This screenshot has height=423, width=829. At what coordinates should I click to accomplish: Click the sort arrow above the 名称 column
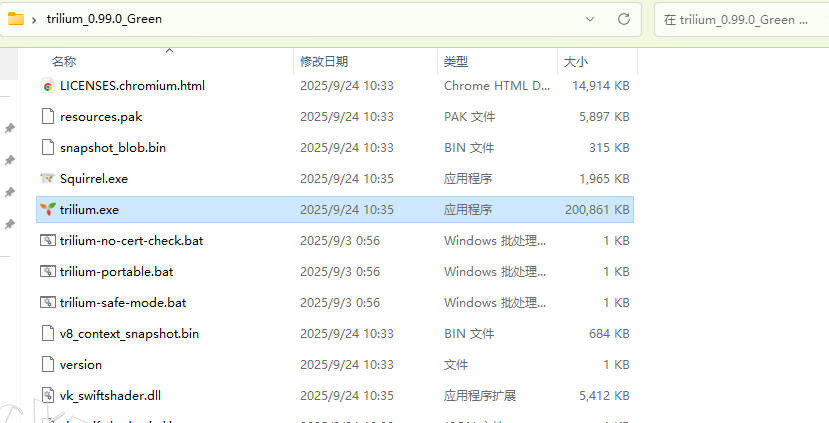coord(169,50)
